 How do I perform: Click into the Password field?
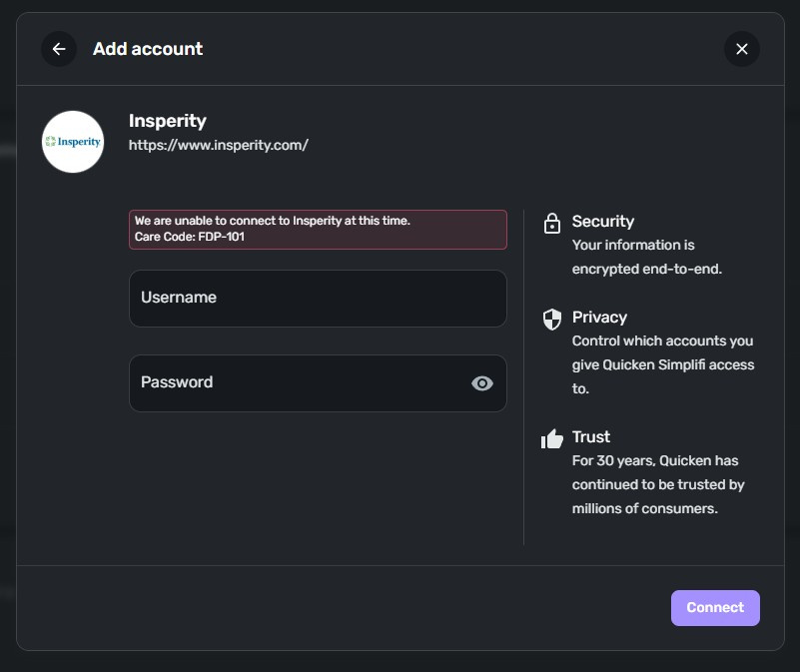pos(300,382)
